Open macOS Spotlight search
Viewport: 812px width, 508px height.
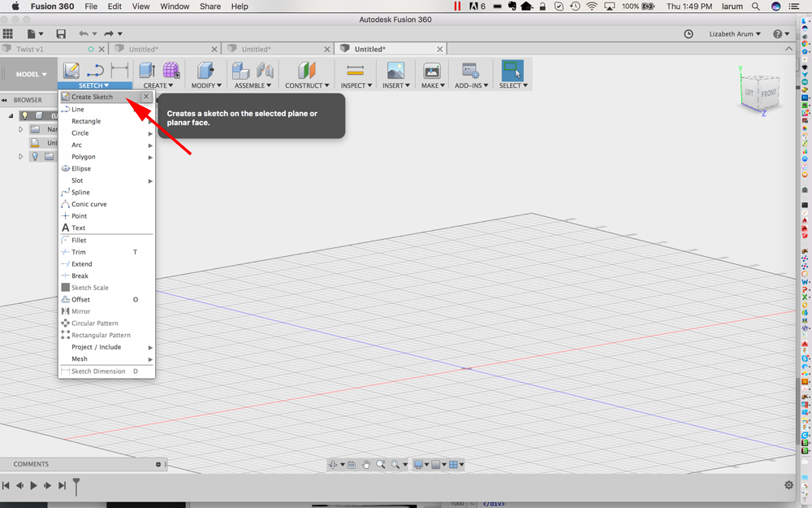756,7
